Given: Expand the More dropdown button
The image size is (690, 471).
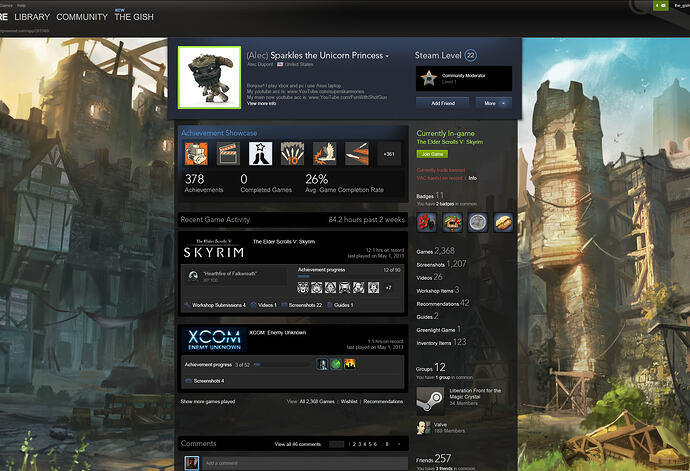Looking at the screenshot, I should coord(493,103).
